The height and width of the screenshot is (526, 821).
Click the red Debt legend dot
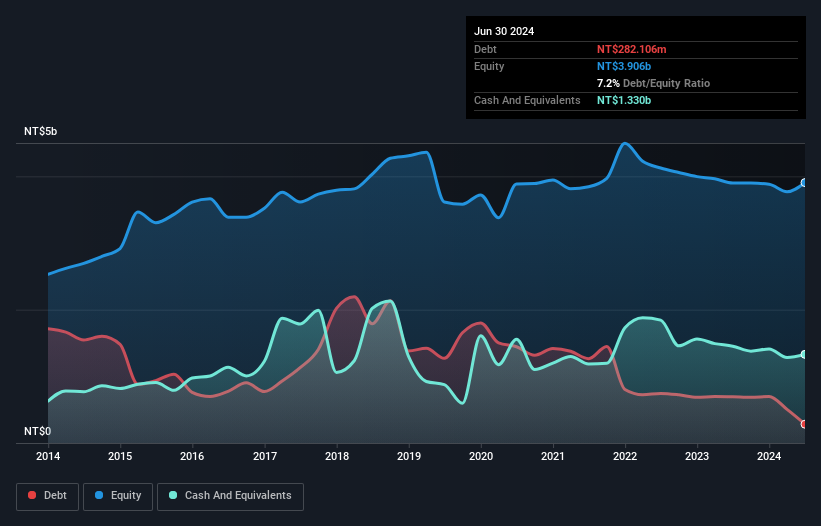(32, 495)
